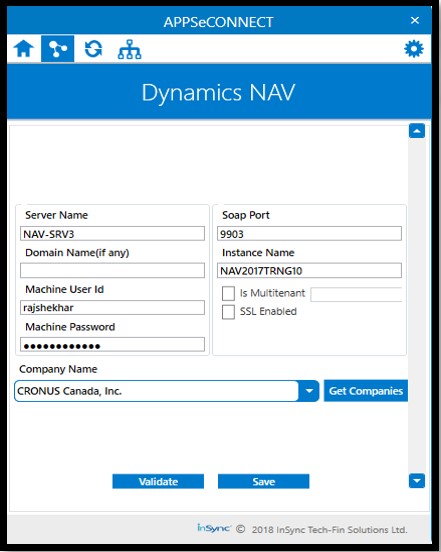441x552 pixels.
Task: Click the tenant field beside Is Multitenant
Action: (356, 294)
